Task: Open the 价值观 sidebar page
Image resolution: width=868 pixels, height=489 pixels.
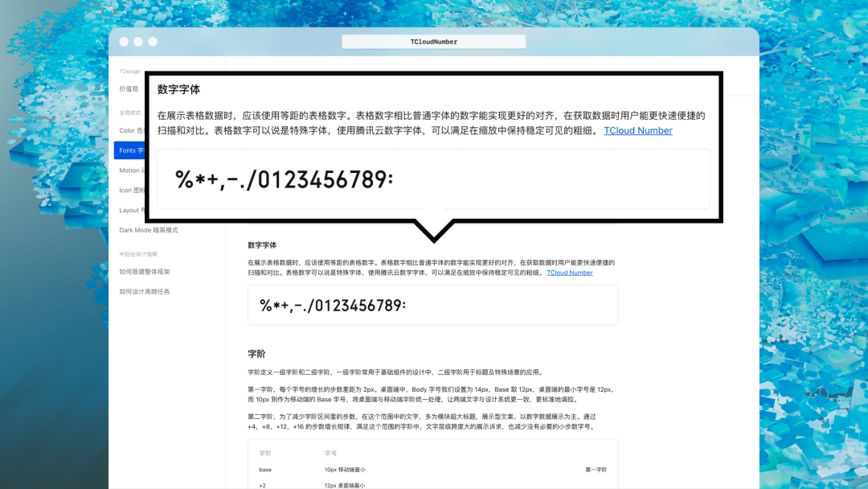Action: tap(129, 88)
